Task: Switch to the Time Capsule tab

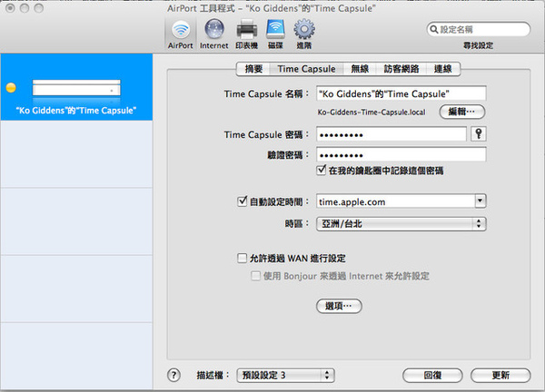Action: click(x=307, y=69)
